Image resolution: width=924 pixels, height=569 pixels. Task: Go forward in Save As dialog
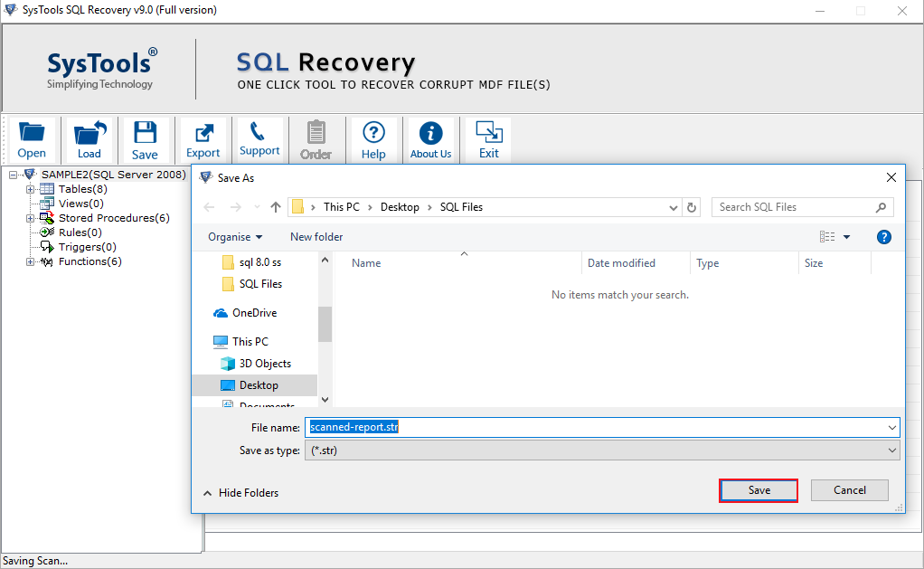[236, 207]
